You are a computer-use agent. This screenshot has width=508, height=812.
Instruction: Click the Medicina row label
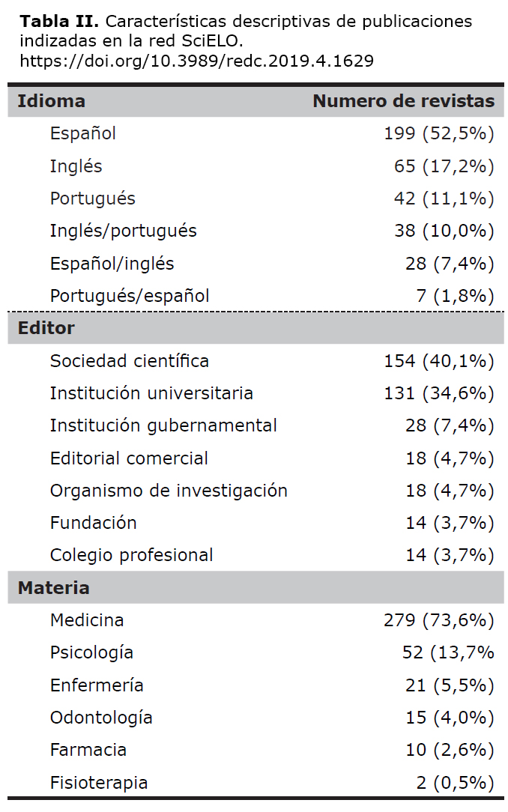point(87,620)
